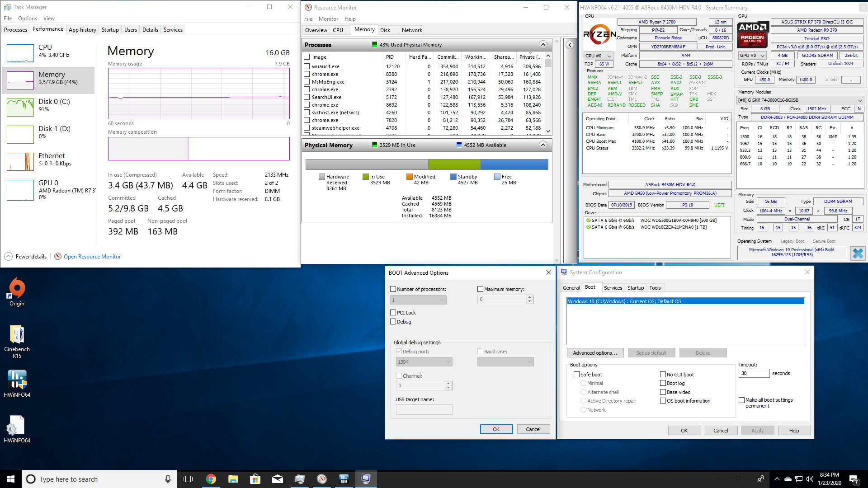This screenshot has width=868, height=488.
Task: Switch to HWiNFO64 taskbar icon
Action: tap(344, 479)
